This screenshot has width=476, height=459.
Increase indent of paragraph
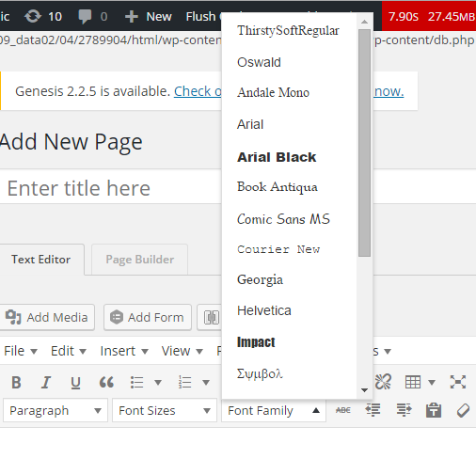404,410
